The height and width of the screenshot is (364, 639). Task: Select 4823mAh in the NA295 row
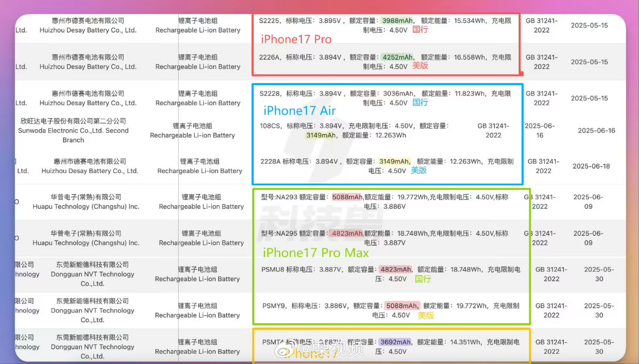[x=347, y=234]
